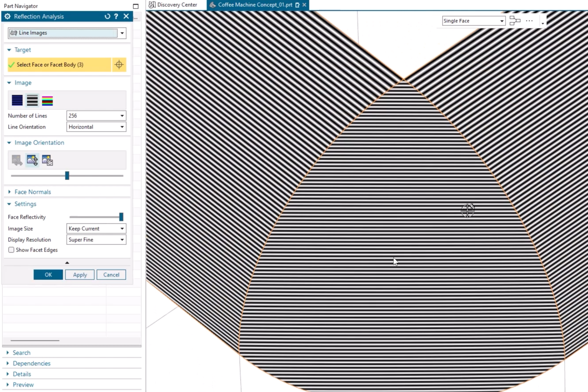Open the Reflection Analysis settings gear icon
The height and width of the screenshot is (392, 588).
(7, 16)
